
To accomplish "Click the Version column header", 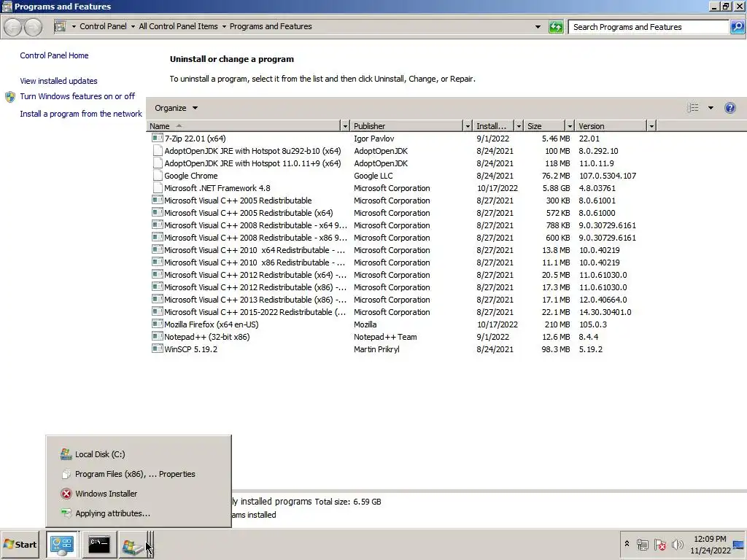I will tap(611, 125).
